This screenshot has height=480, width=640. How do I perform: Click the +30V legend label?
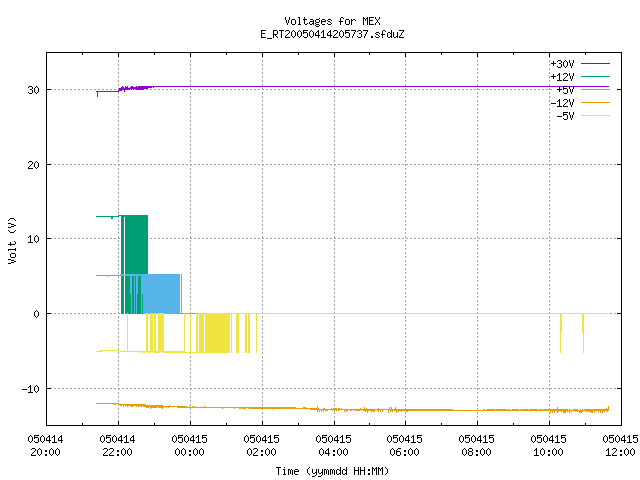(562, 64)
